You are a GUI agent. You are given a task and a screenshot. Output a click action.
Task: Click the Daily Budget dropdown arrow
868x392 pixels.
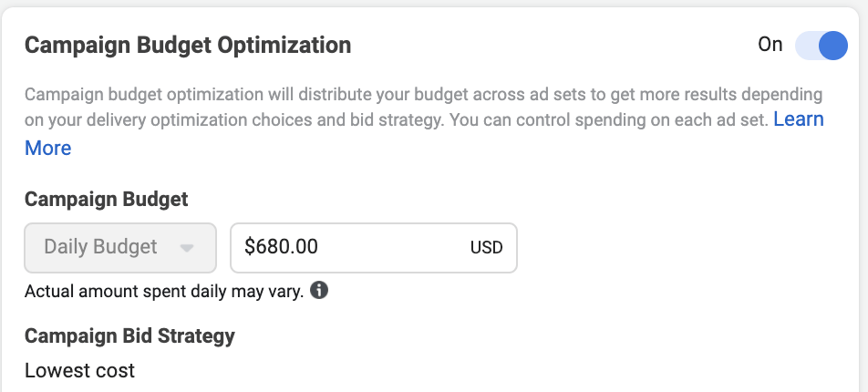[187, 248]
